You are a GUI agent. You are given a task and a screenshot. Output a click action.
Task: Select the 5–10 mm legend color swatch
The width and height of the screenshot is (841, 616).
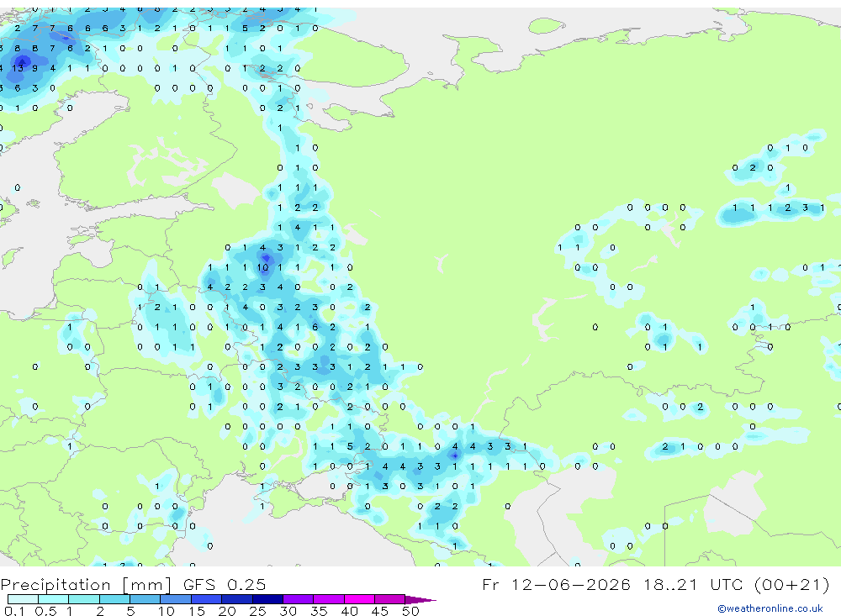click(145, 599)
